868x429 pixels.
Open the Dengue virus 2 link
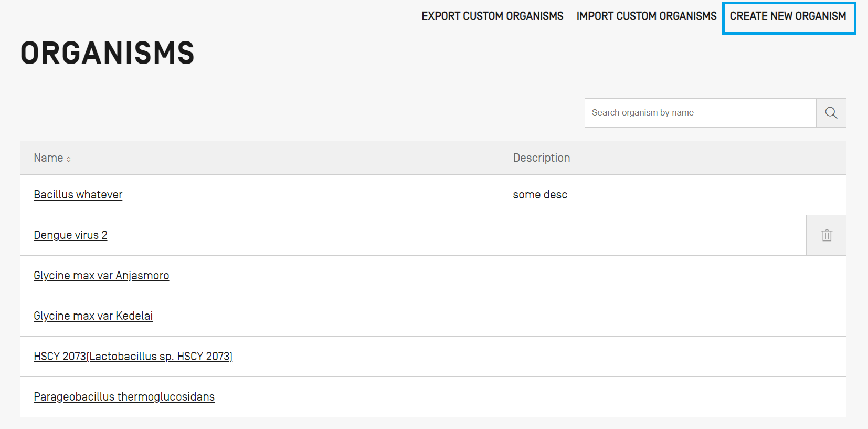[x=70, y=235]
